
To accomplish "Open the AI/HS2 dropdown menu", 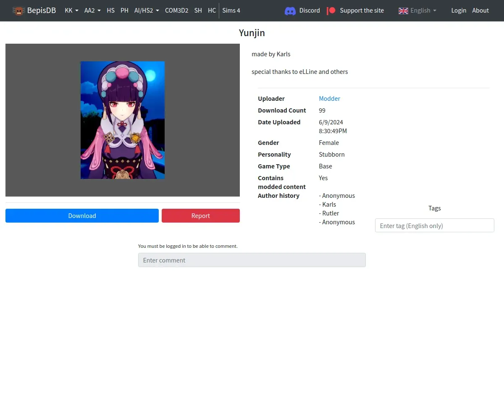I will coord(147,10).
